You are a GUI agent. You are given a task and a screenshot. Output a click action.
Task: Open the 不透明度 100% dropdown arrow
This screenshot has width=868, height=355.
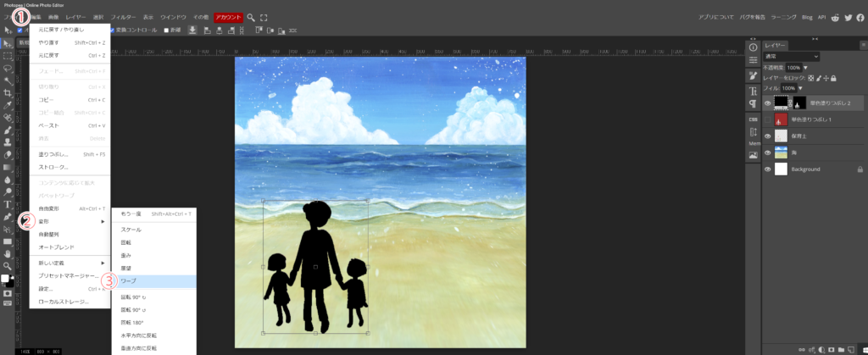coord(805,67)
